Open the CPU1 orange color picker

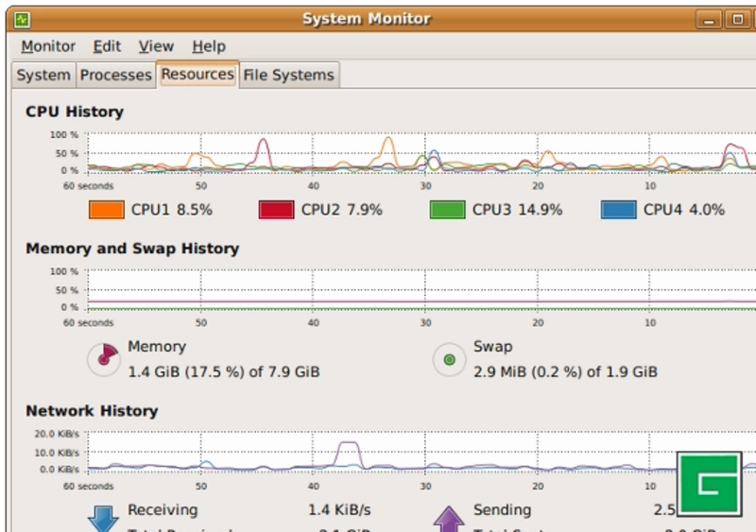coord(107,209)
